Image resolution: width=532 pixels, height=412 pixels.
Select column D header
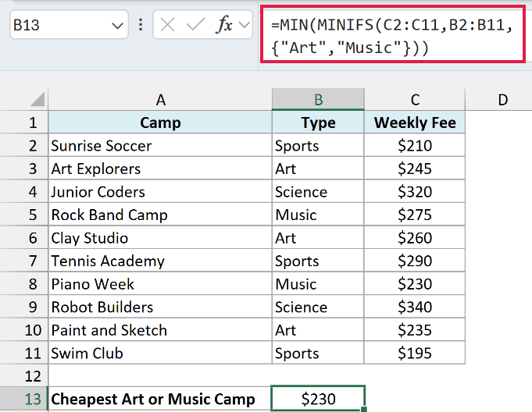[x=502, y=100]
